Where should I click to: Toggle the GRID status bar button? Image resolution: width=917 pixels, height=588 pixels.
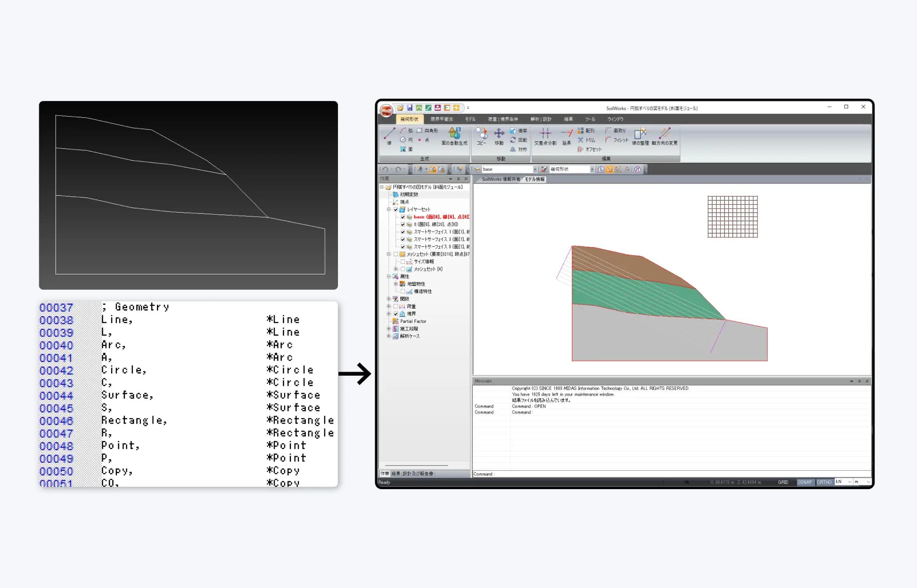[783, 482]
